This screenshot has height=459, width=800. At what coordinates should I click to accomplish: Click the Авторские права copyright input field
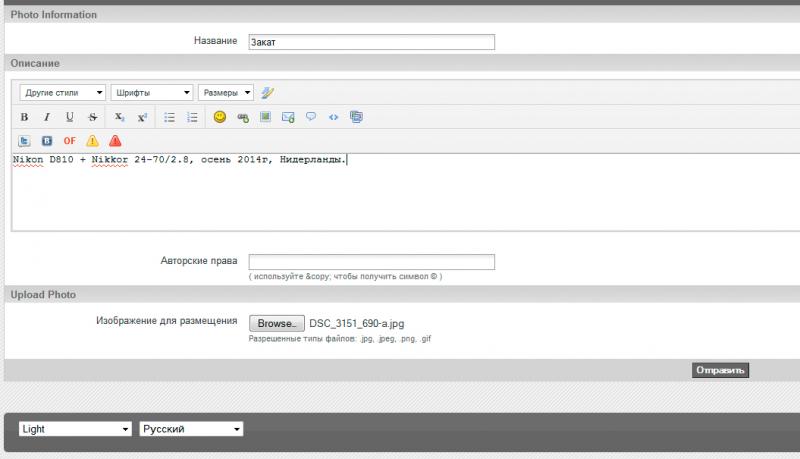point(371,262)
